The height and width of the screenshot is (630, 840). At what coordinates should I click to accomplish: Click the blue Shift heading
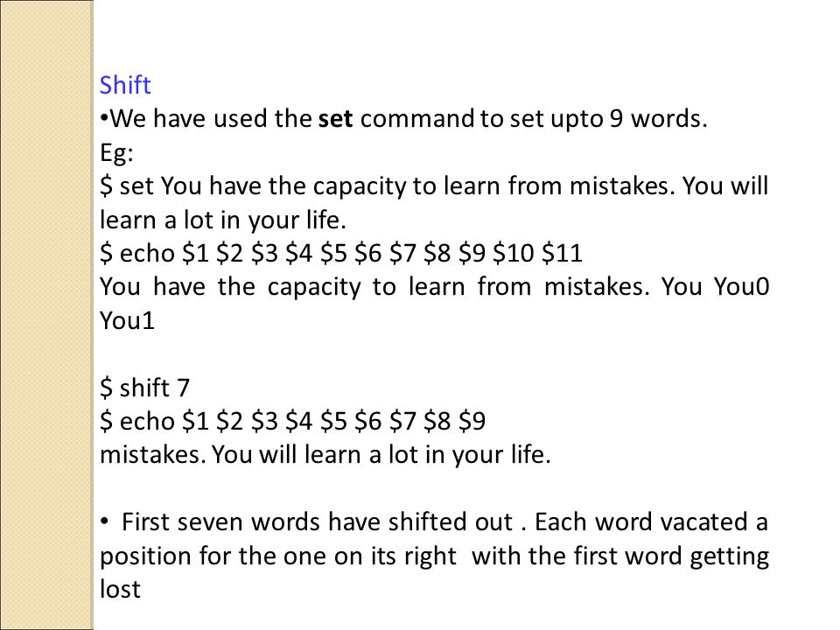(125, 85)
